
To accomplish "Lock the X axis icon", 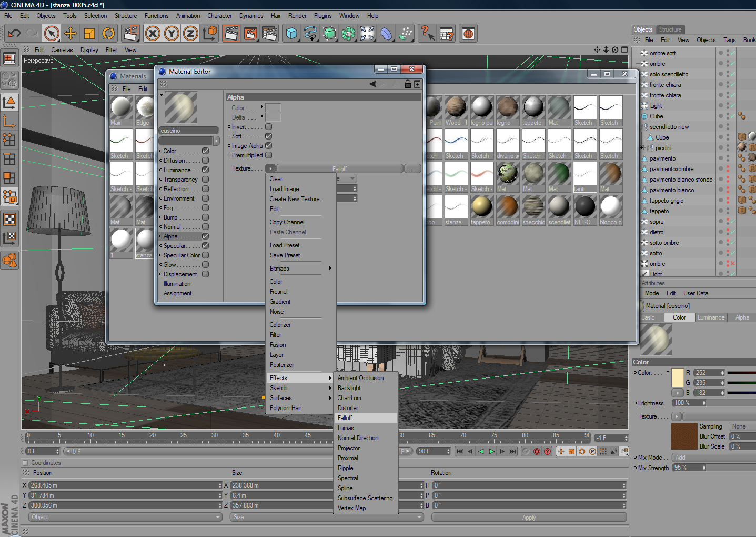I will 153,34.
